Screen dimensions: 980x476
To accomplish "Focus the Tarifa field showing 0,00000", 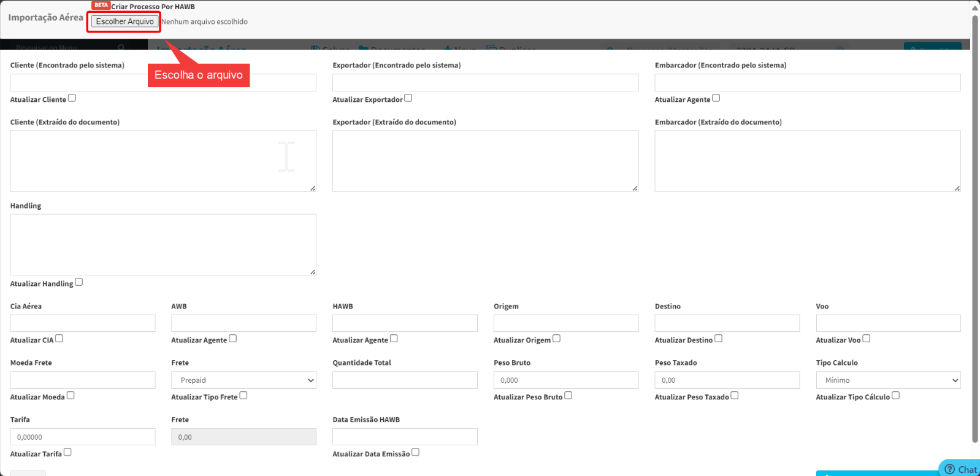I will click(83, 437).
